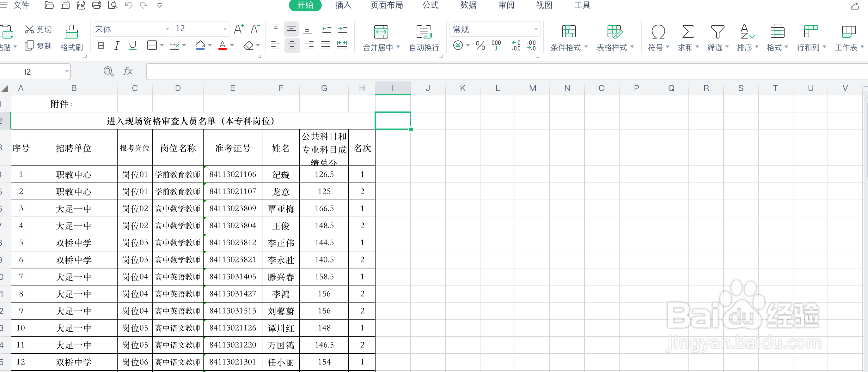This screenshot has width=868, height=372.
Task: Click the share icon at top right
Action: point(854,6)
